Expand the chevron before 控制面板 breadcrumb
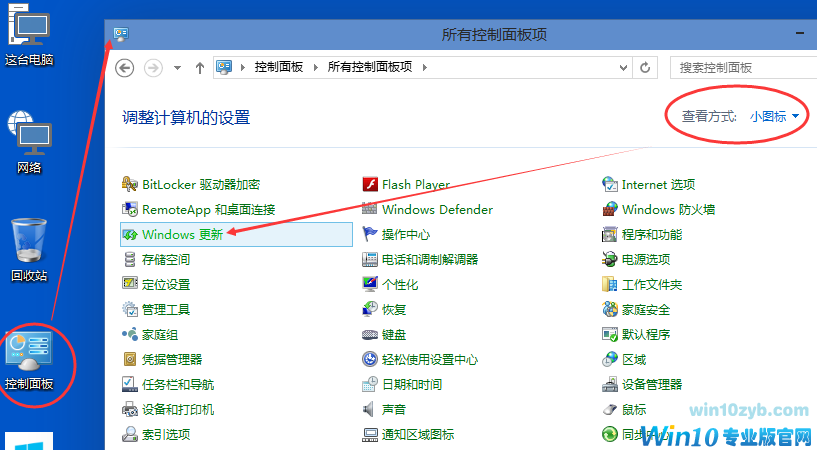 [242, 68]
